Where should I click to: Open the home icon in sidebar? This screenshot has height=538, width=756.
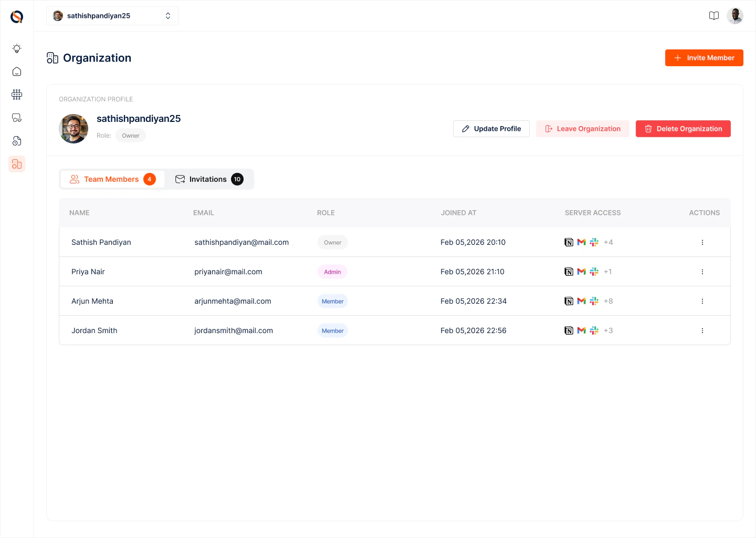[x=16, y=71]
